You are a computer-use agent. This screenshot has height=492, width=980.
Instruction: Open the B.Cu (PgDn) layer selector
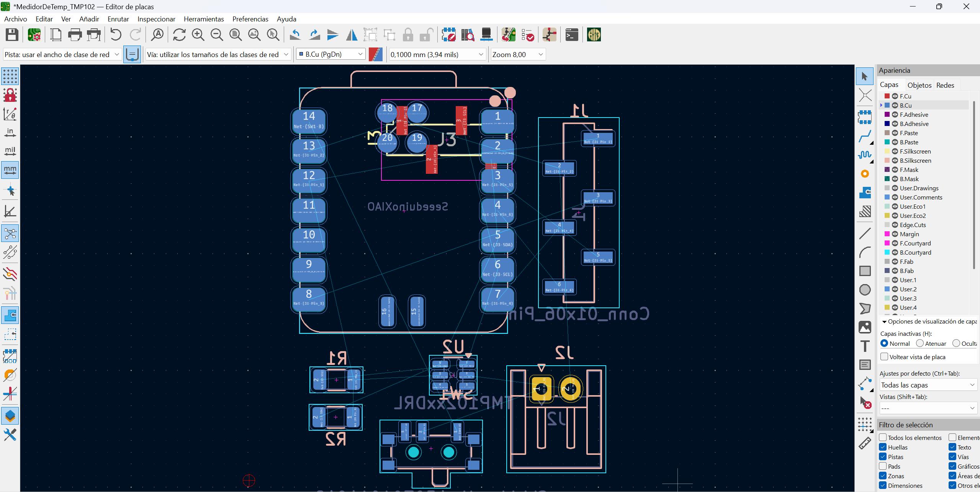click(x=330, y=54)
